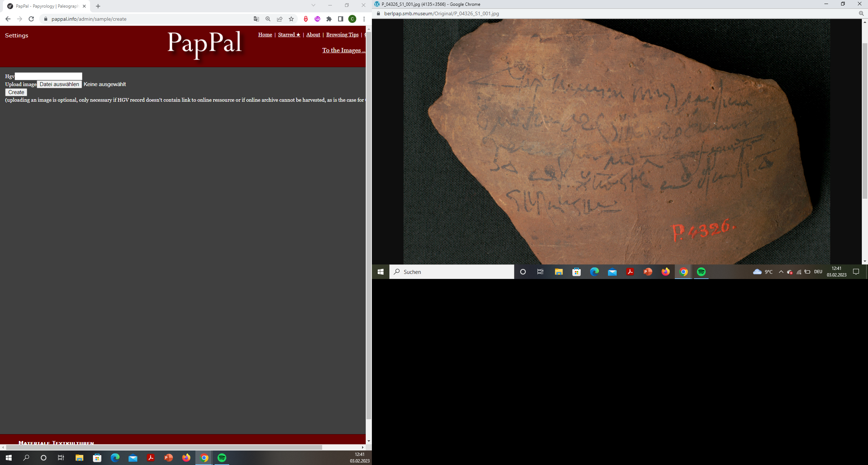Open the Extensions puzzle-piece menu

329,19
